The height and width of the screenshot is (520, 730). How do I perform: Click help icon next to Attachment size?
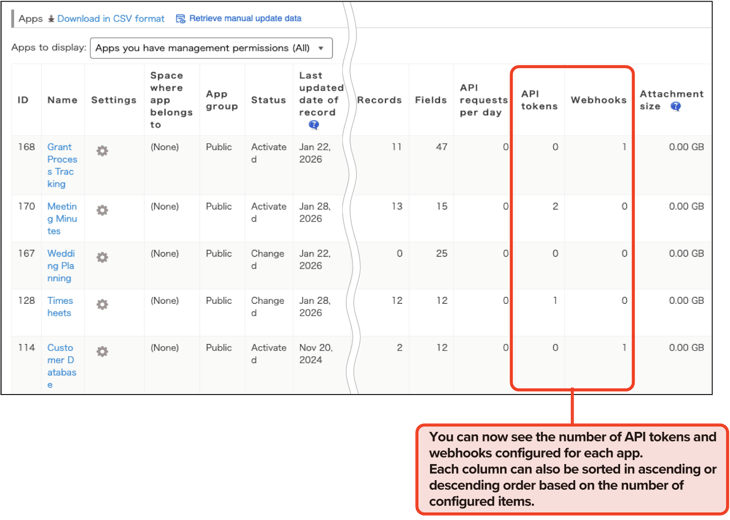tap(676, 107)
